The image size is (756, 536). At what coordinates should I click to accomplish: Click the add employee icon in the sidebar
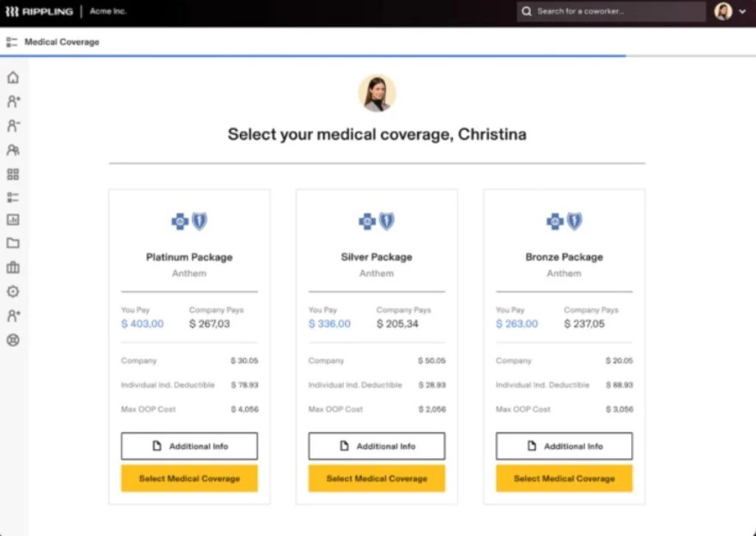(12, 101)
